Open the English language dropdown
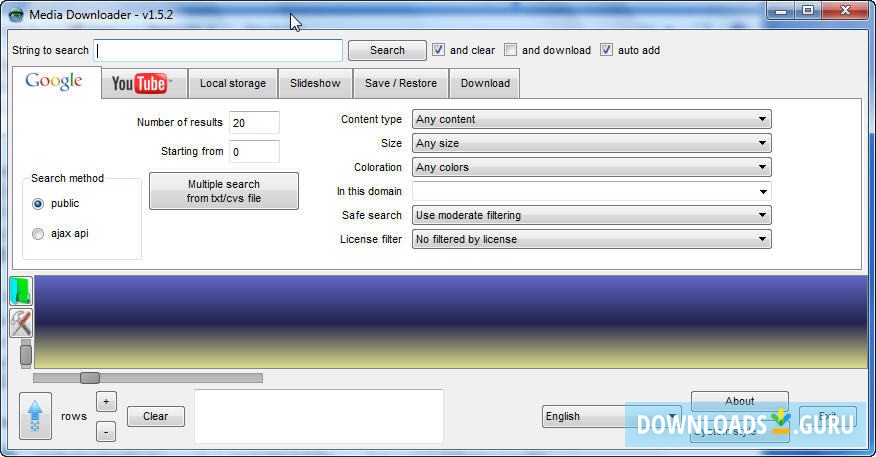876x457 pixels. coord(611,416)
